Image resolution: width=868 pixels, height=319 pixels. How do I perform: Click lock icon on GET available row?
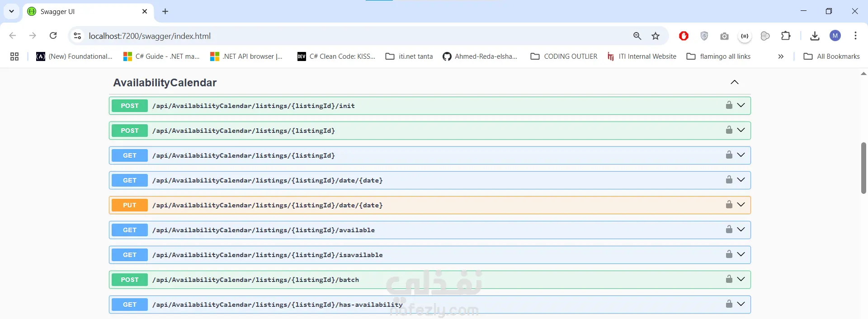(x=729, y=230)
